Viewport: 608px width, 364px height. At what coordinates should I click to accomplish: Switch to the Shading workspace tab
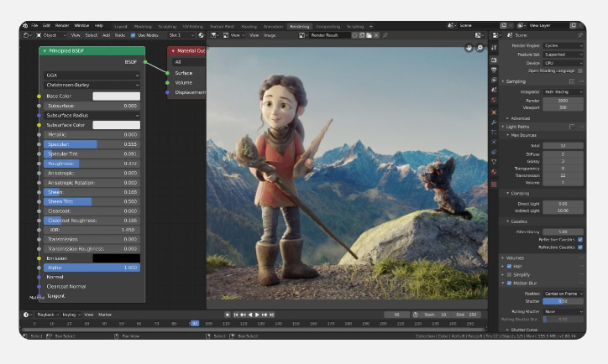coord(249,26)
